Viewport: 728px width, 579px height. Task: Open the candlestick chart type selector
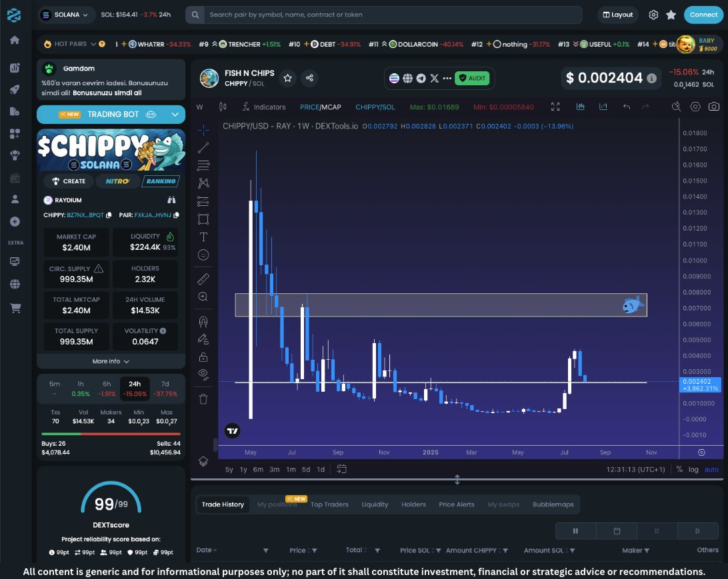(223, 107)
